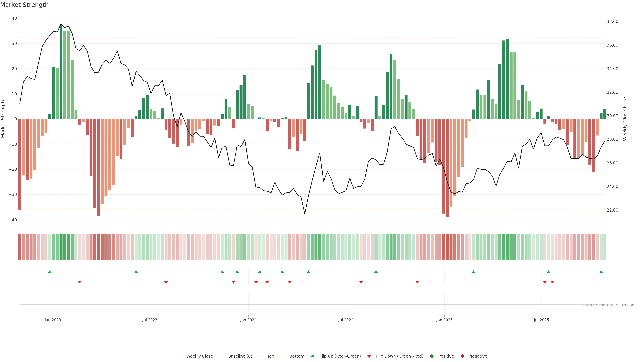Click the last green flip-up triangle at far right
Viewport: 644px width, 362px height.
(601, 272)
